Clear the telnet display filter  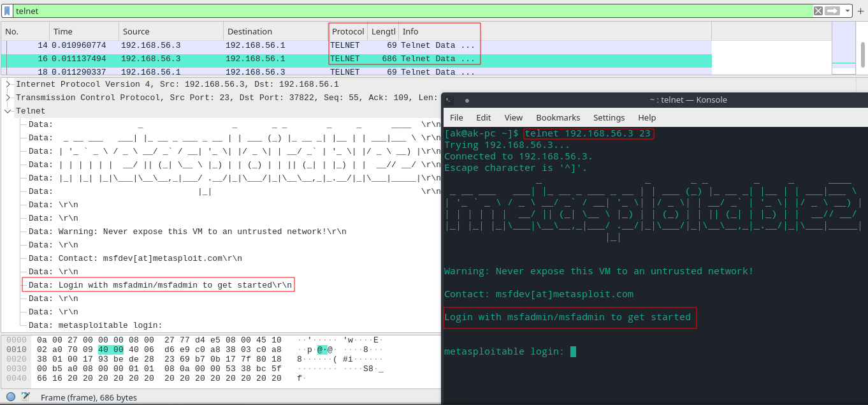click(818, 11)
